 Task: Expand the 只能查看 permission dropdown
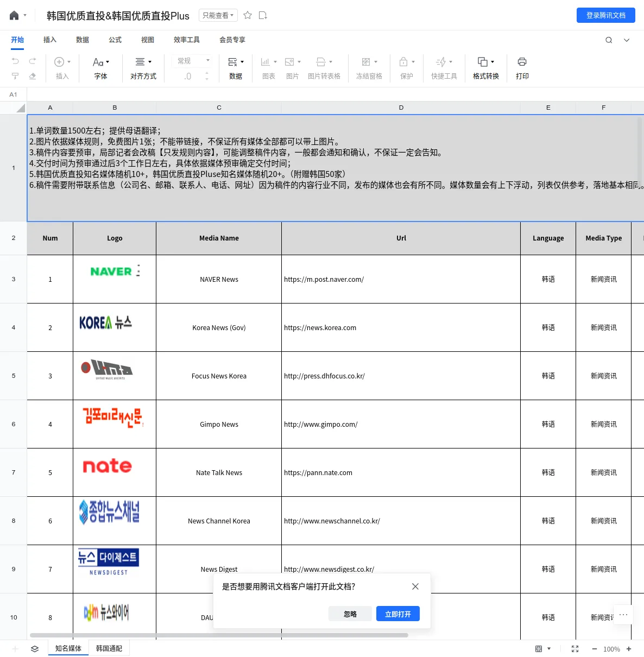tap(218, 15)
